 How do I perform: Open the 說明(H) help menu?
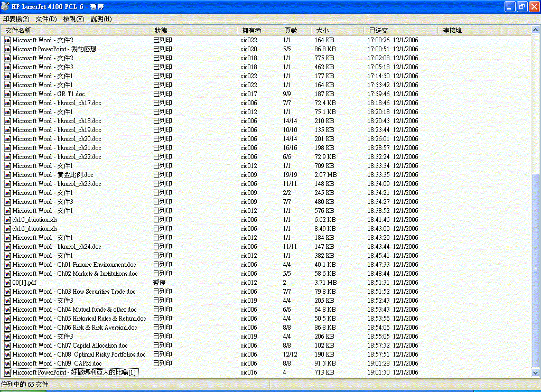tap(101, 19)
